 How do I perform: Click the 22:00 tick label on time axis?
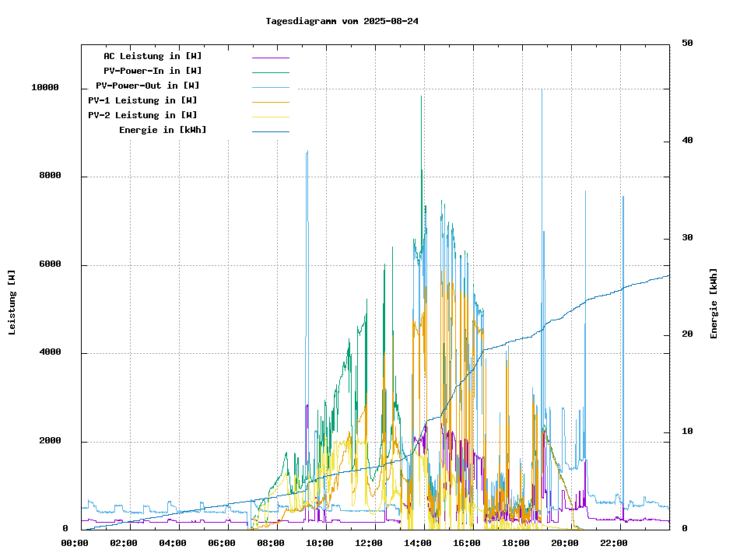614,543
